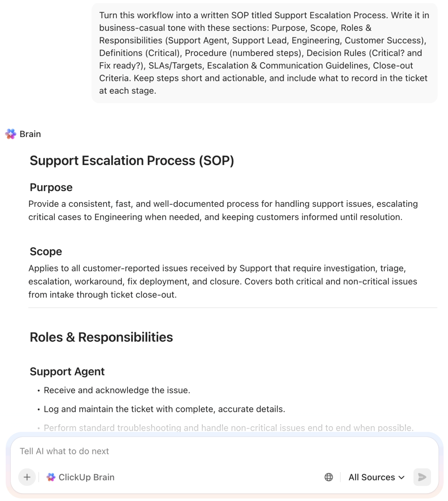The width and height of the screenshot is (448, 501).
Task: Click the user prompt message bubble
Action: point(264,53)
